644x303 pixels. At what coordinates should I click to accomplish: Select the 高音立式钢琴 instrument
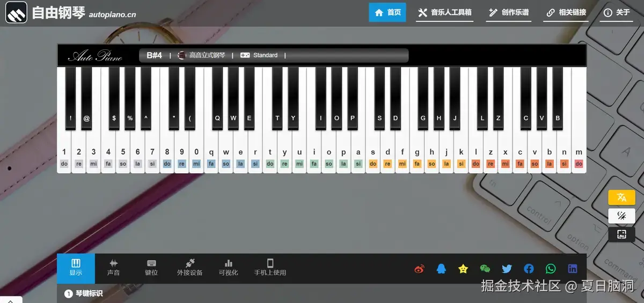pyautogui.click(x=201, y=55)
